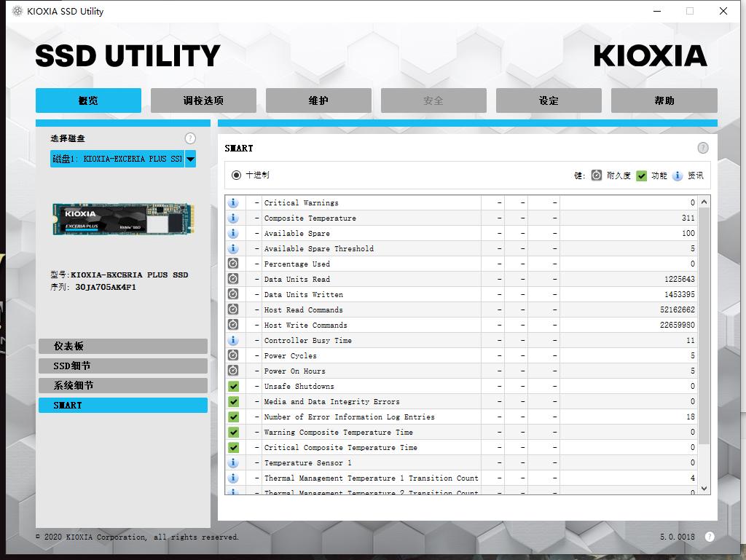The height and width of the screenshot is (560, 746).
Task: Click endurance icon beside Percentage Used
Action: (233, 264)
